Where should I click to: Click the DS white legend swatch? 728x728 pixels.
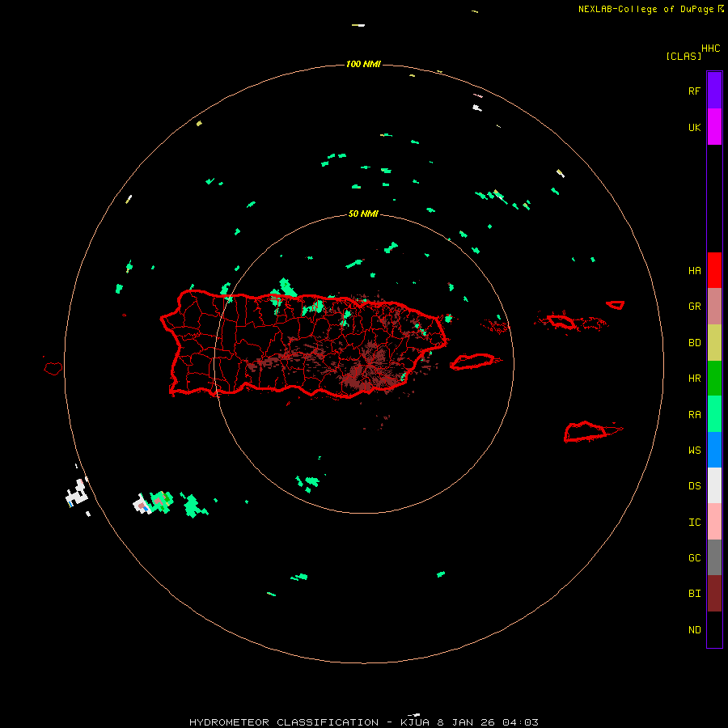(714, 485)
